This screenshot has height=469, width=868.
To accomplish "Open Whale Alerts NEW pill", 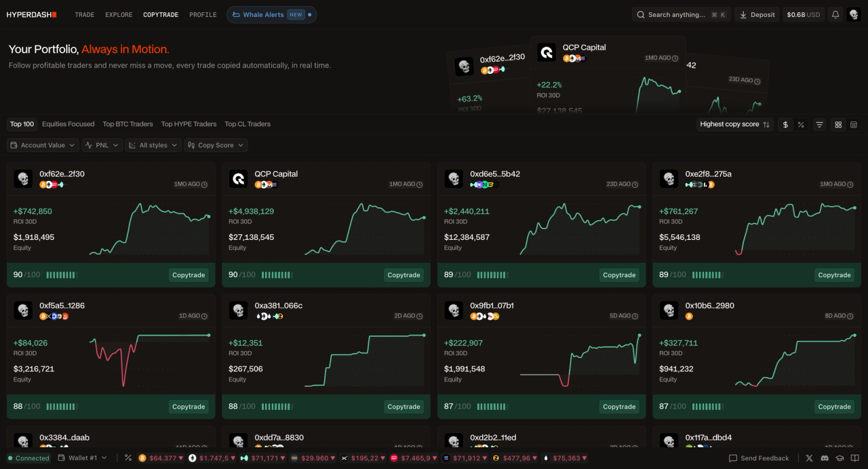I will pos(271,14).
